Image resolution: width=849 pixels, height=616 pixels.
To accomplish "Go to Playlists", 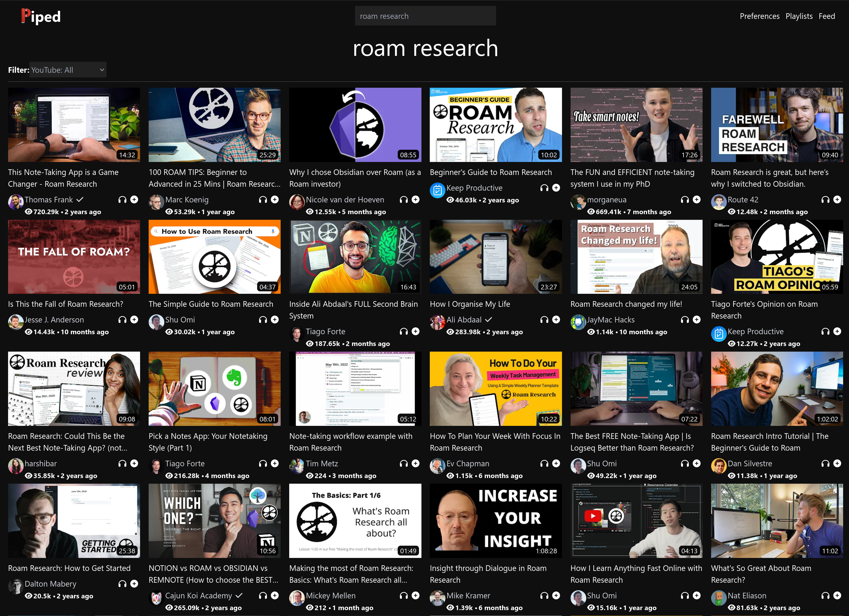I will pos(799,16).
